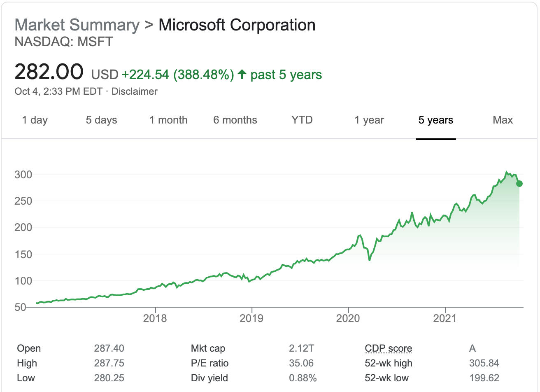Click the CDP score label
Image resolution: width=540 pixels, height=392 pixels.
click(388, 349)
